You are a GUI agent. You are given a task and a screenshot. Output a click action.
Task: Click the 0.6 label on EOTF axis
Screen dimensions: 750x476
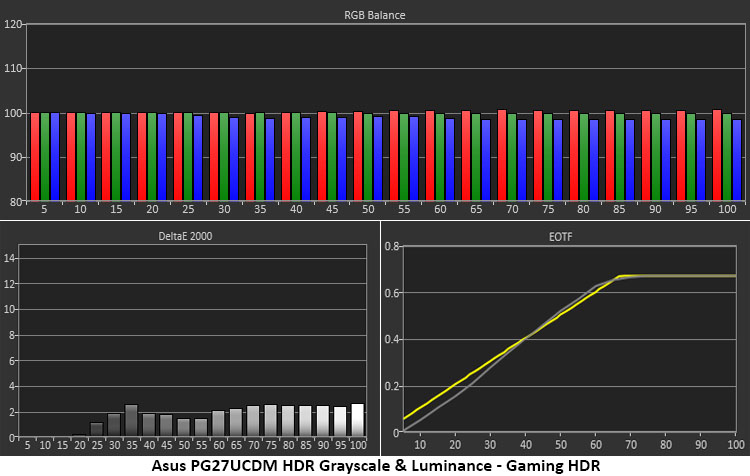point(392,293)
